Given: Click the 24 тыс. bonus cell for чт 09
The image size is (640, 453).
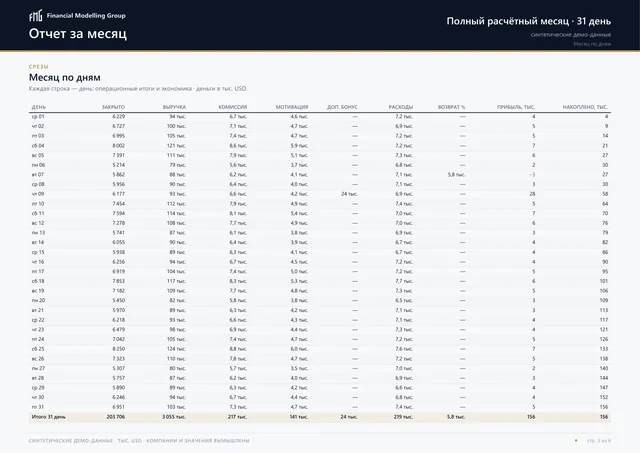Looking at the screenshot, I should tap(349, 194).
